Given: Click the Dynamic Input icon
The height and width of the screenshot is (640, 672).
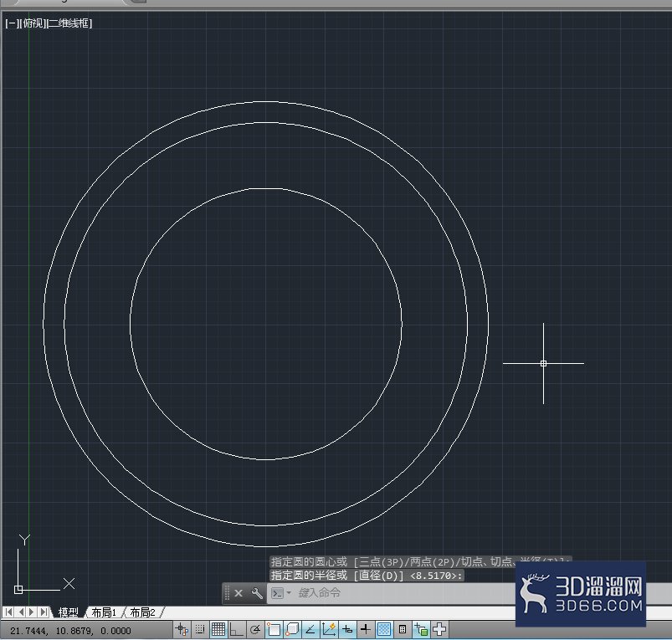Looking at the screenshot, I should point(347,629).
